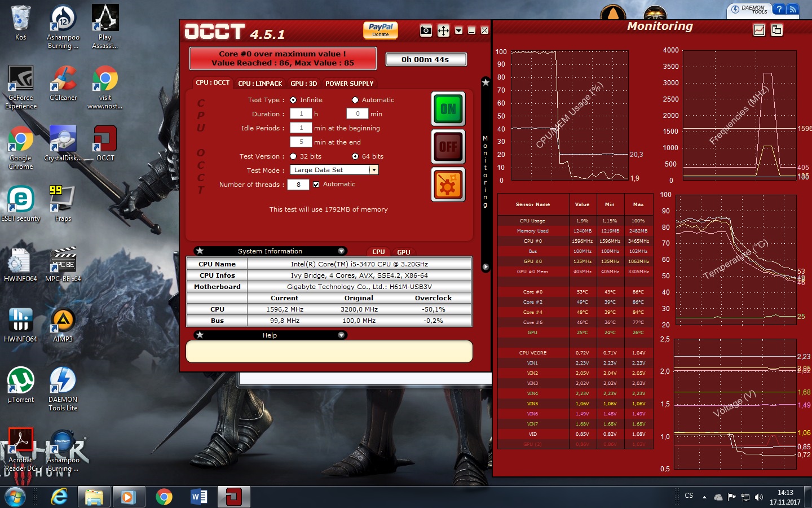Switch to the GPU system info tab
812x508 pixels.
(404, 252)
